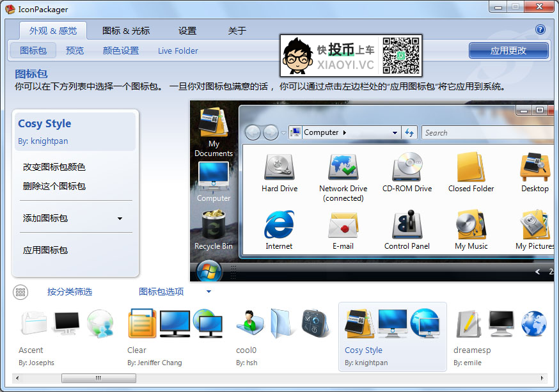Click My Music icon in preview
559x392 pixels.
471,224
